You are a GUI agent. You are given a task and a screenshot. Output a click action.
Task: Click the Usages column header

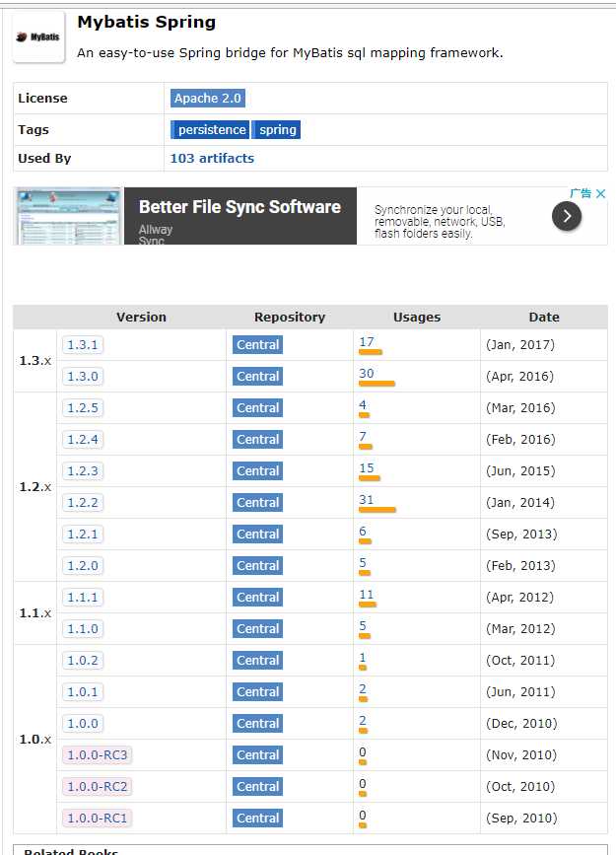coord(417,318)
